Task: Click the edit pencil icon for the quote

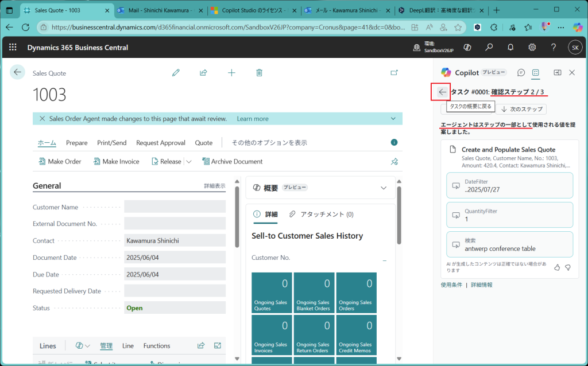Action: coord(176,73)
